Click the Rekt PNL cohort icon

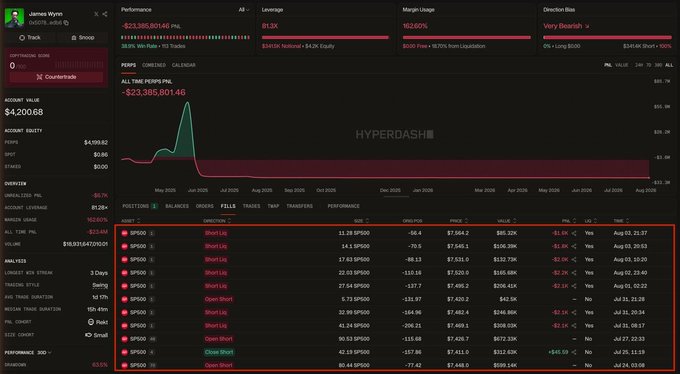click(91, 322)
